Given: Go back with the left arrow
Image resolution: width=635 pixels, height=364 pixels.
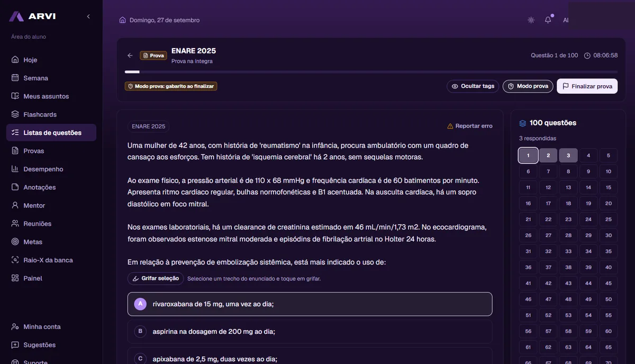Looking at the screenshot, I should pos(130,56).
